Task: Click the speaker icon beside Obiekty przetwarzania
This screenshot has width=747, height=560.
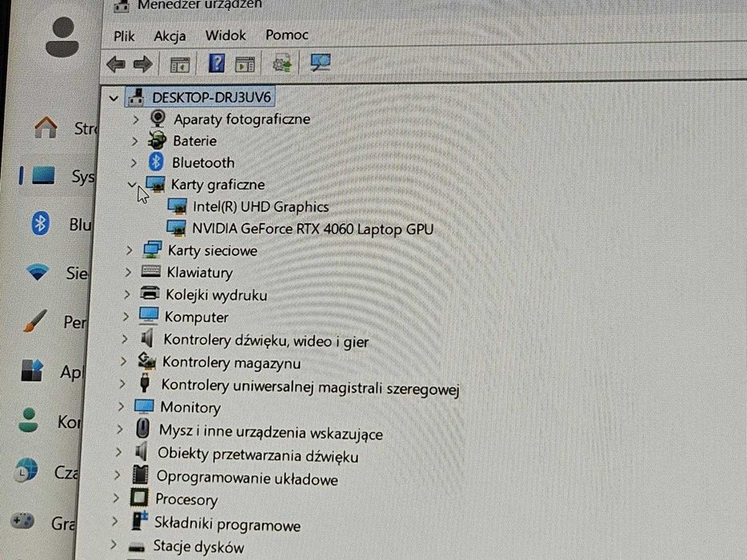Action: click(x=141, y=451)
